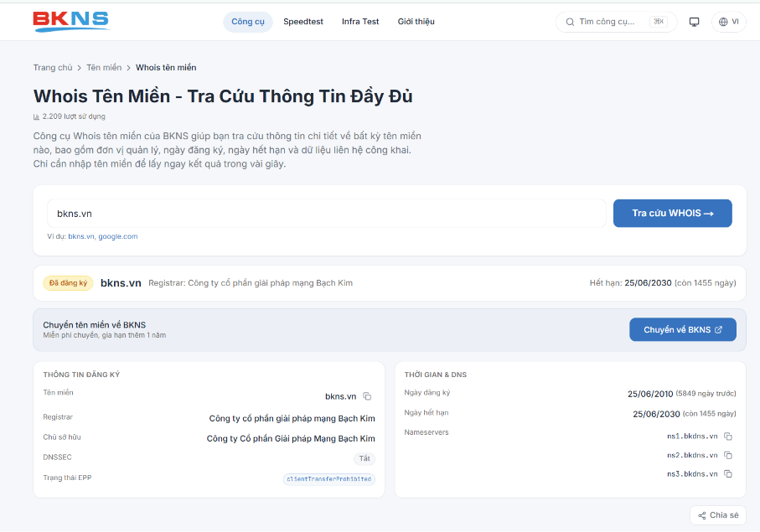Viewport: 760px width, 532px height.
Task: Click Registrar company name in registration panel
Action: 292,418
